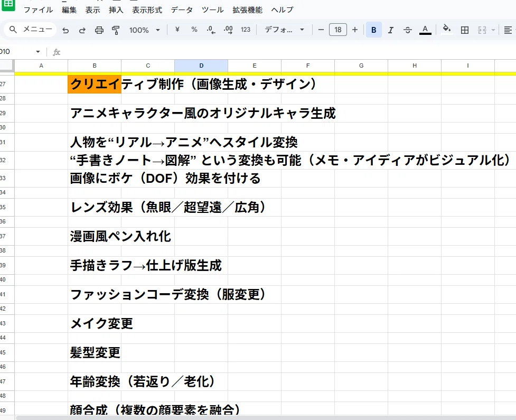Select the paint format roller icon
This screenshot has height=420, width=516.
point(116,30)
